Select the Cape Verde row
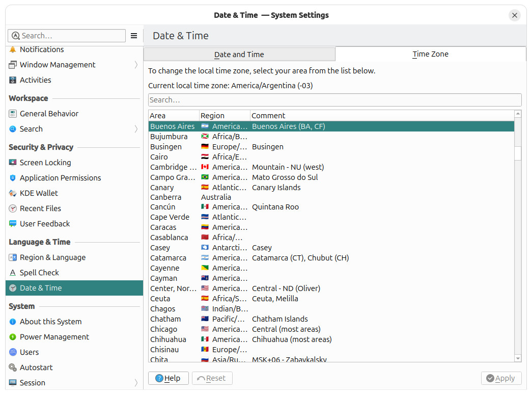532x395 pixels. tap(331, 217)
